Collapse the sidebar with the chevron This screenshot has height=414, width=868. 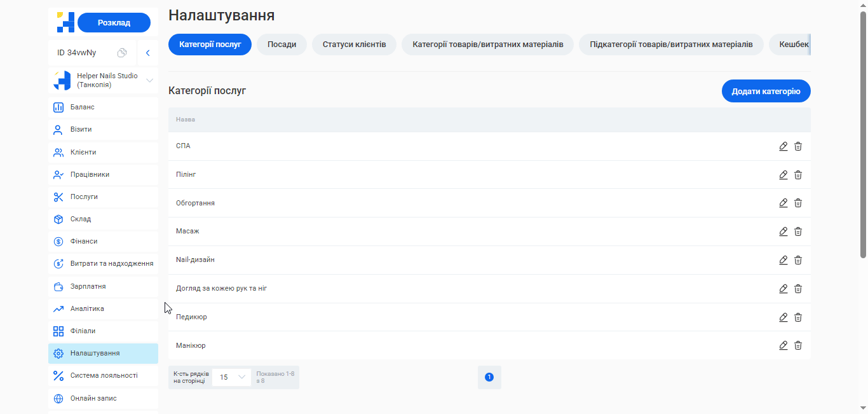pos(147,53)
